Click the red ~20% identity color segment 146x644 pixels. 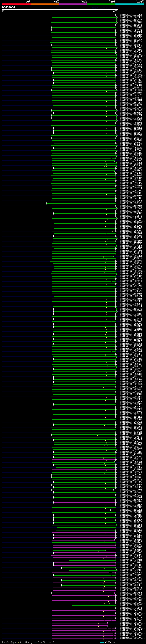[16, 4]
